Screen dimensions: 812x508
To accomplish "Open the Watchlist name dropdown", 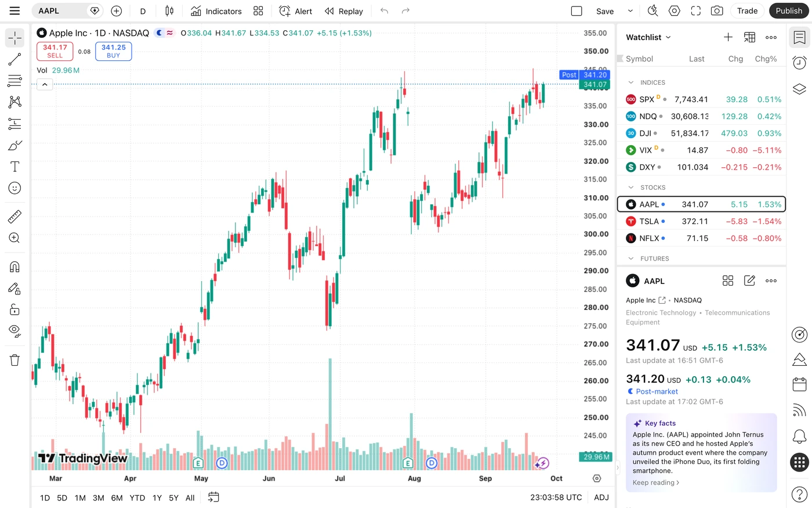I will pyautogui.click(x=648, y=37).
